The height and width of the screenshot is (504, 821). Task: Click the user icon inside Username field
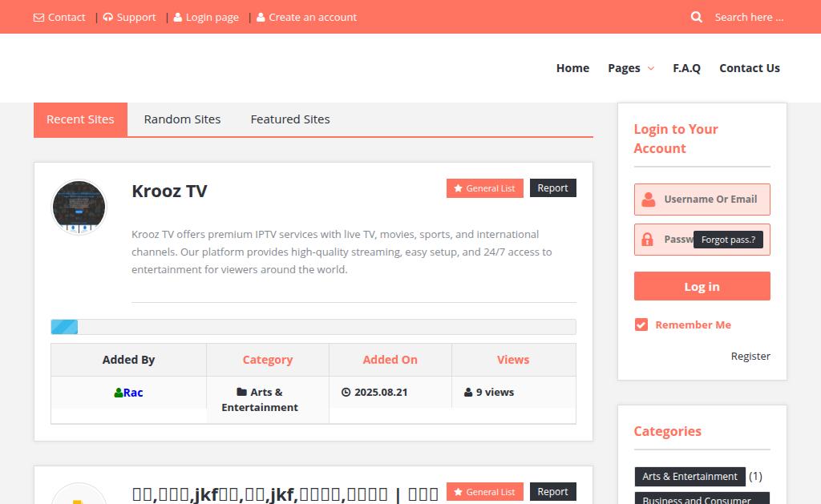tap(648, 200)
